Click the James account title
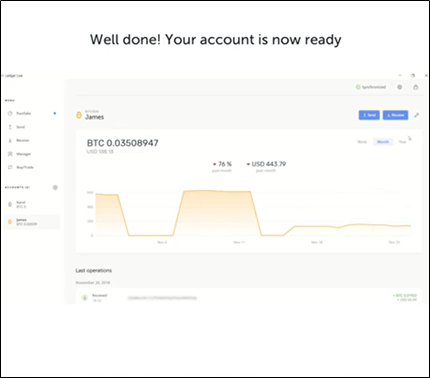The height and width of the screenshot is (378, 430). 94,117
